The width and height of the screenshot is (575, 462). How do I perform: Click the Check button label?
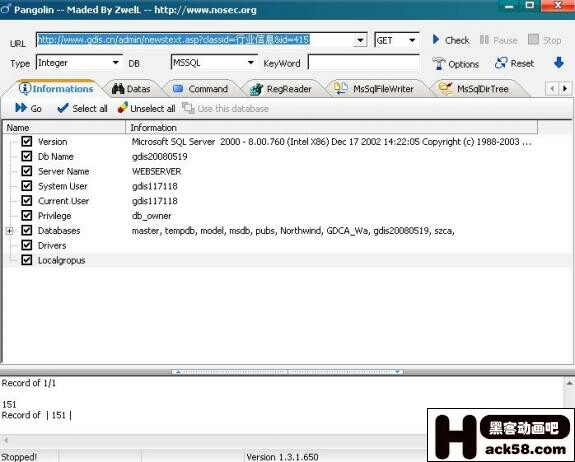457,40
